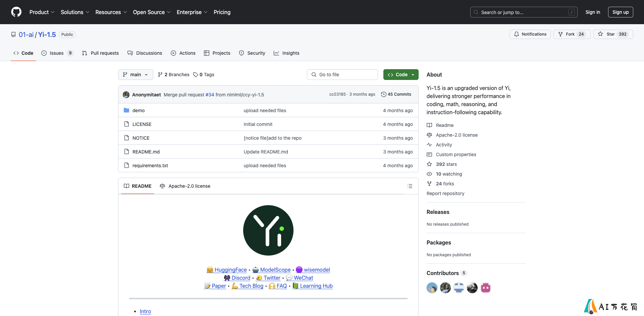The image size is (644, 316).
Task: Open the Anonymitaet author link
Action: pyautogui.click(x=147, y=95)
